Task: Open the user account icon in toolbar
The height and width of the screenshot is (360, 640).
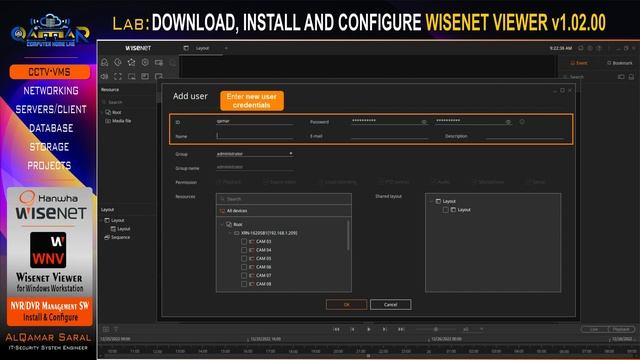Action: (x=104, y=62)
